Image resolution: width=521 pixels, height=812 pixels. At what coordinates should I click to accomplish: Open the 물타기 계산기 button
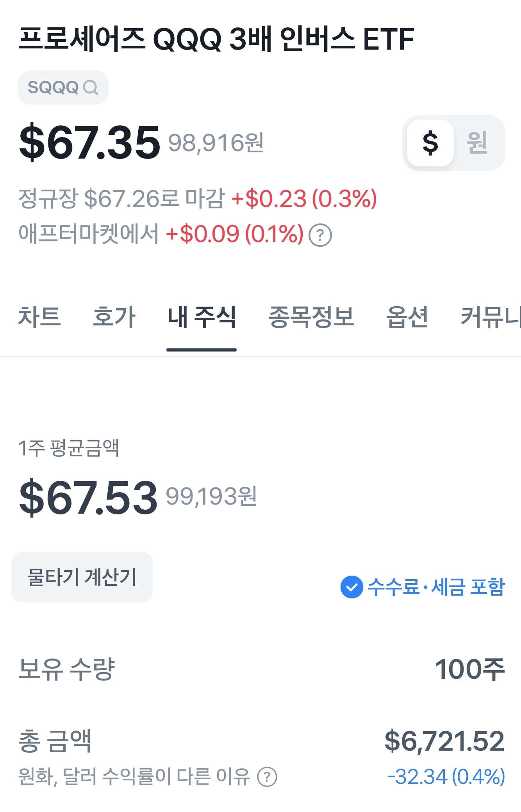(82, 577)
